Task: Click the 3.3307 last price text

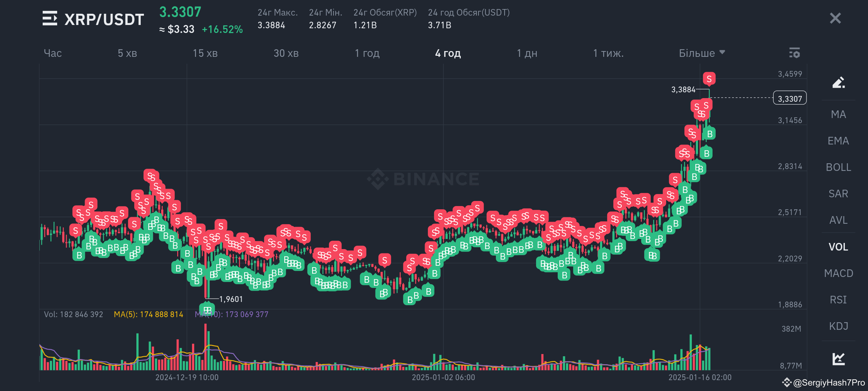Action: [x=180, y=12]
